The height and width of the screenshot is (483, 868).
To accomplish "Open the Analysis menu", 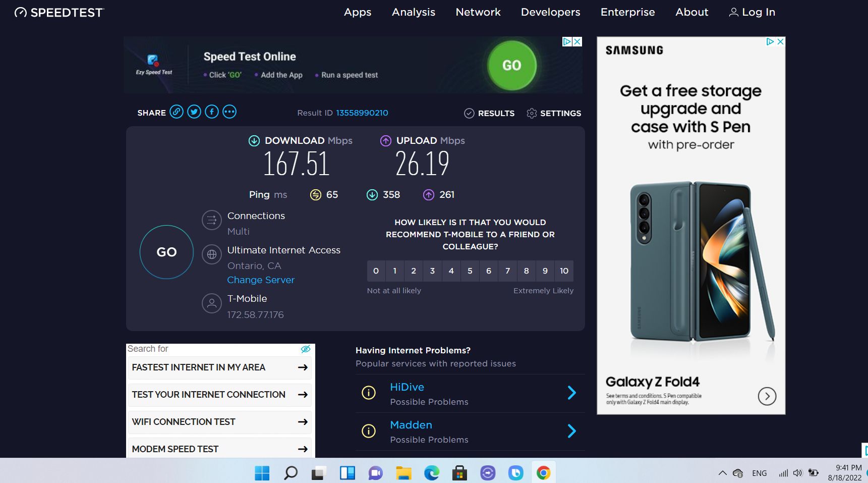I will 414,12.
